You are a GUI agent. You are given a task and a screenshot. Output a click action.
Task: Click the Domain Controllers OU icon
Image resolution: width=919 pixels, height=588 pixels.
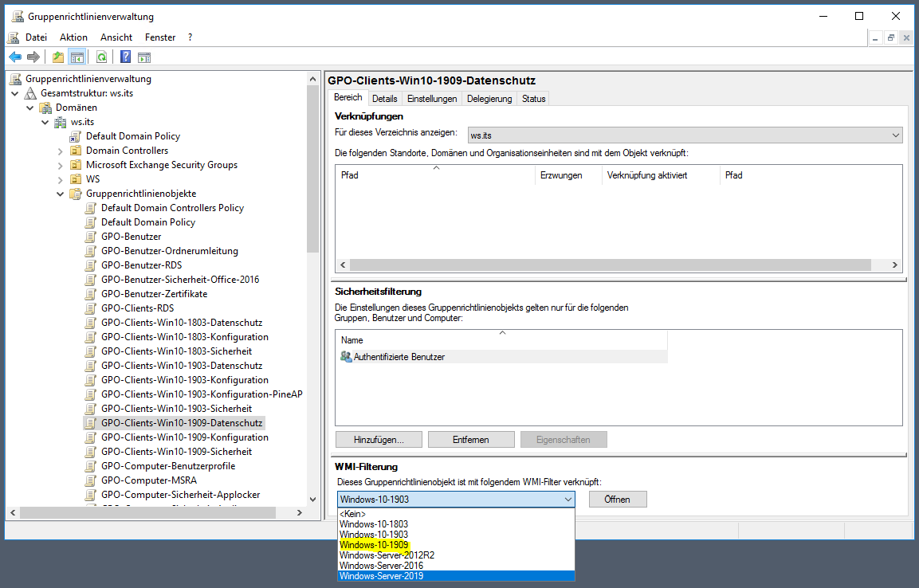76,151
